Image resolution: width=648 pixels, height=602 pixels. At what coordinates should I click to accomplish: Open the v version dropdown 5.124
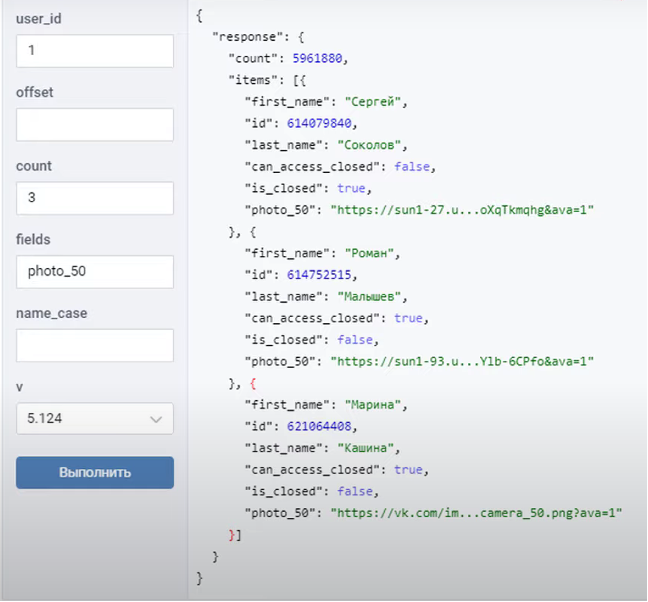coord(95,419)
